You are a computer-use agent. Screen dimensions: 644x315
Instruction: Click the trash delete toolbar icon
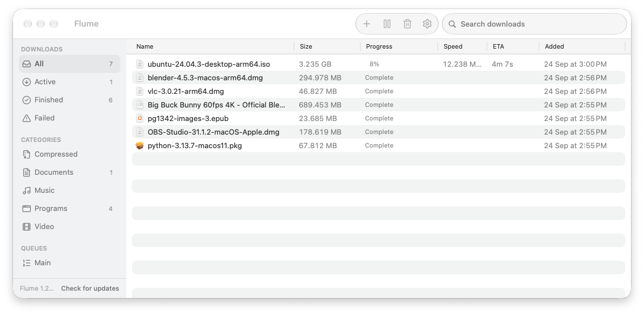point(407,24)
